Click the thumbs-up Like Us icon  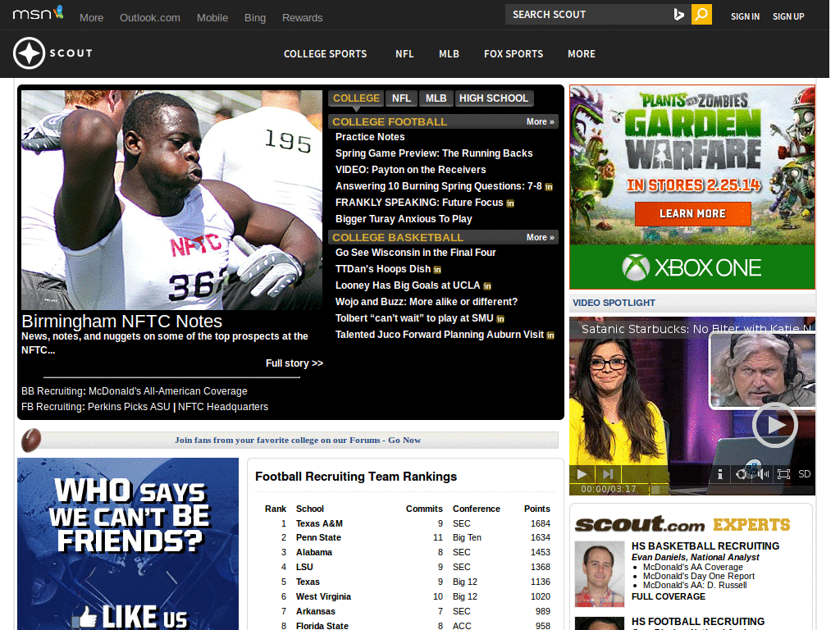click(85, 618)
